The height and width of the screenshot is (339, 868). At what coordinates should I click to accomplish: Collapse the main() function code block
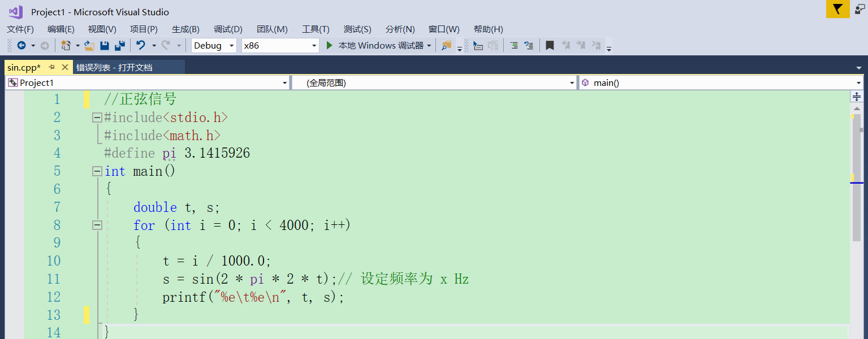96,171
